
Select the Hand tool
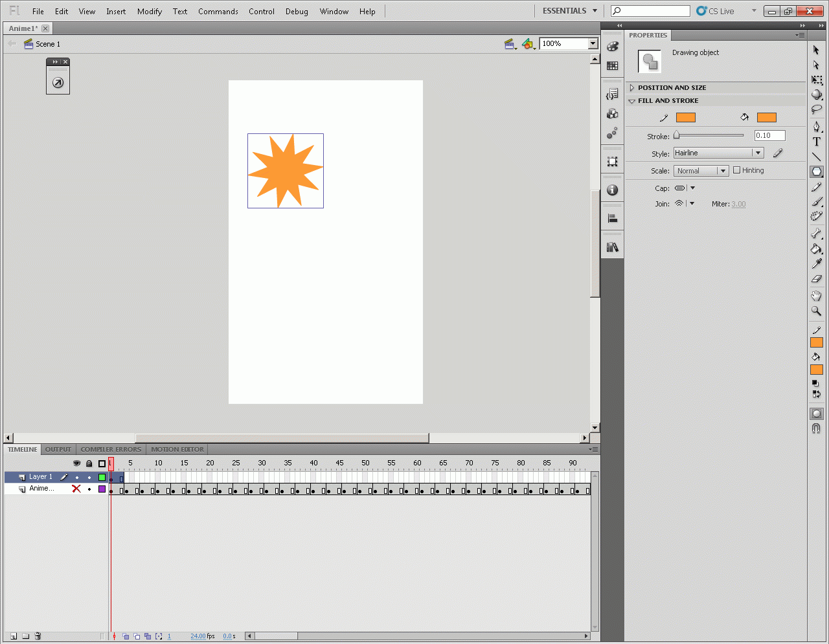[816, 296]
